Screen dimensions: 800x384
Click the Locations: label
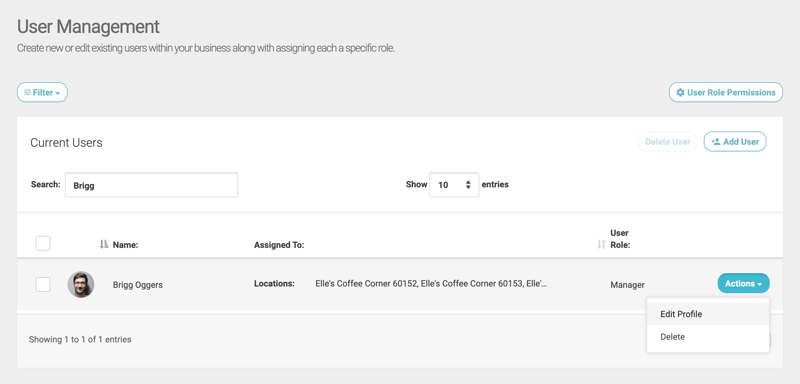point(274,284)
